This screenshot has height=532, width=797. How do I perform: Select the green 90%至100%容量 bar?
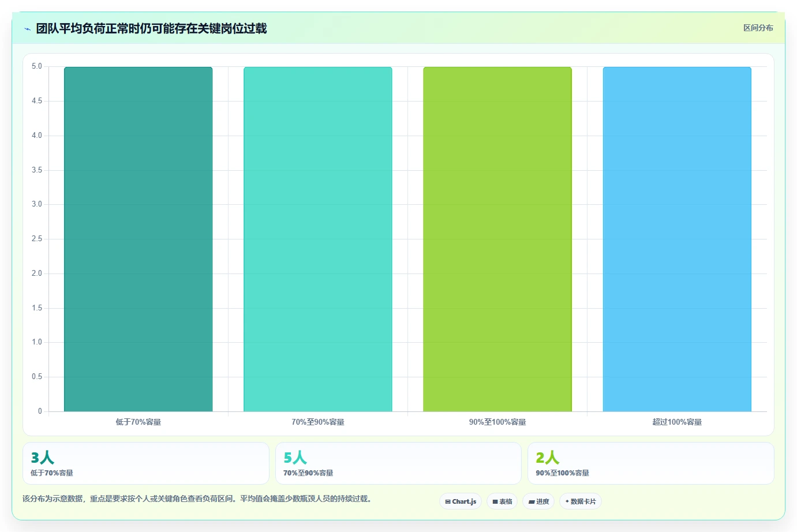point(497,239)
